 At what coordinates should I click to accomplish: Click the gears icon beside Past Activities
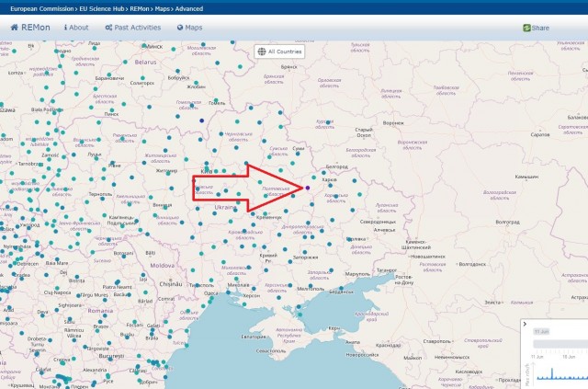coord(108,28)
